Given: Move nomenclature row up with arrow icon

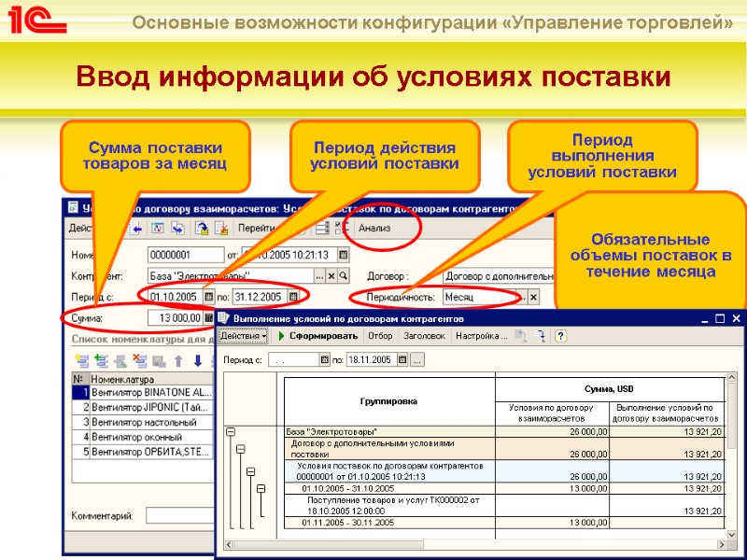Looking at the screenshot, I should pos(177,358).
